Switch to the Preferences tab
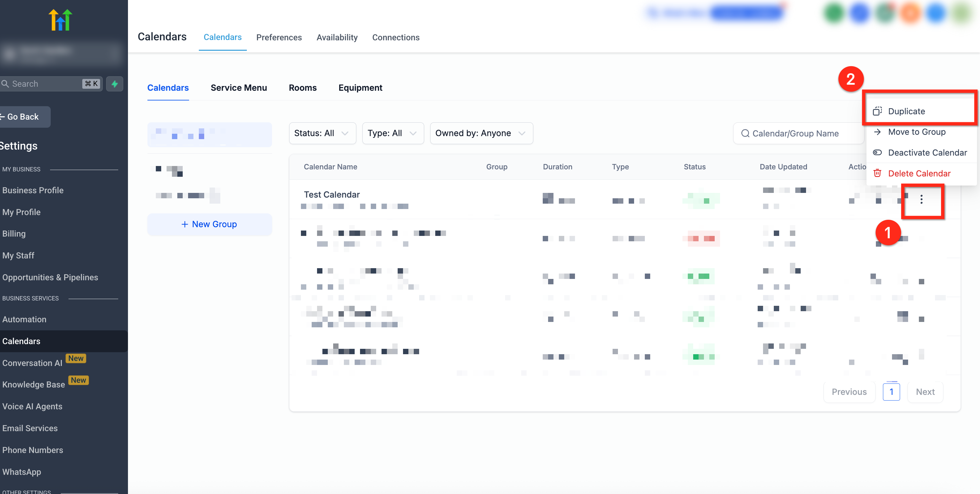980x494 pixels. coord(278,37)
